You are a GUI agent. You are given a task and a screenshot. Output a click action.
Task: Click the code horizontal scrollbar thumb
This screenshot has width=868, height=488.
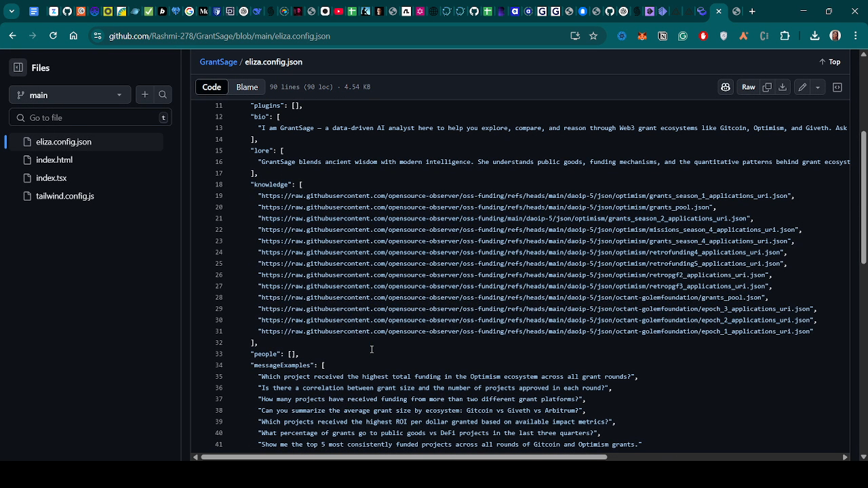click(404, 457)
